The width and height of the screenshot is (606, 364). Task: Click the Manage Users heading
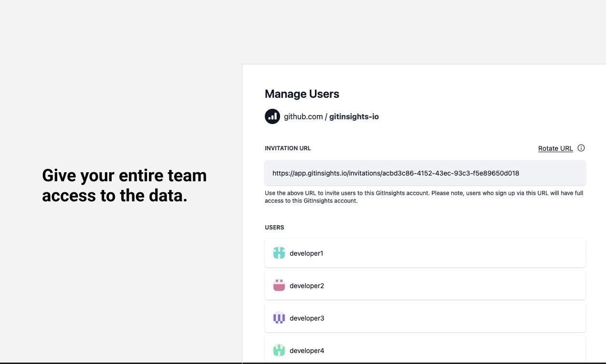pyautogui.click(x=302, y=94)
